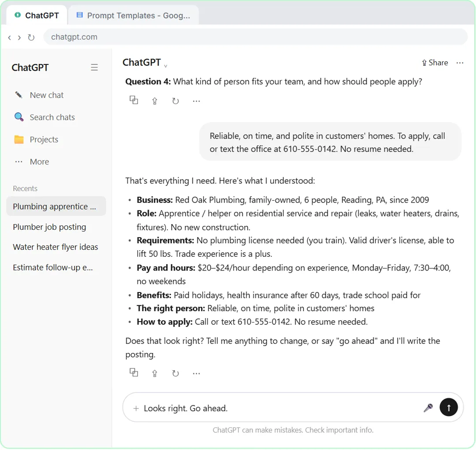Viewport: 476px width, 450px height.
Task: Click the chatgpt.com address bar
Action: (x=255, y=37)
